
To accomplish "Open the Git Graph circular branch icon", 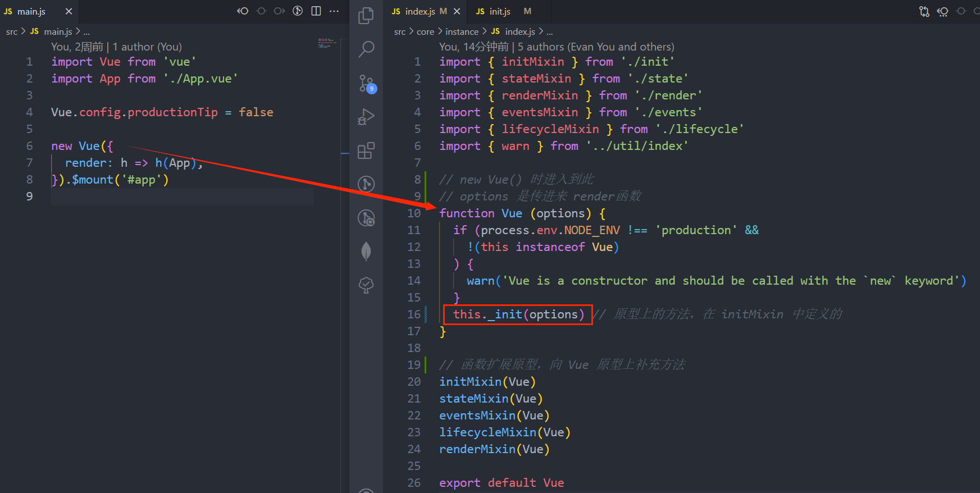I will coord(366,184).
